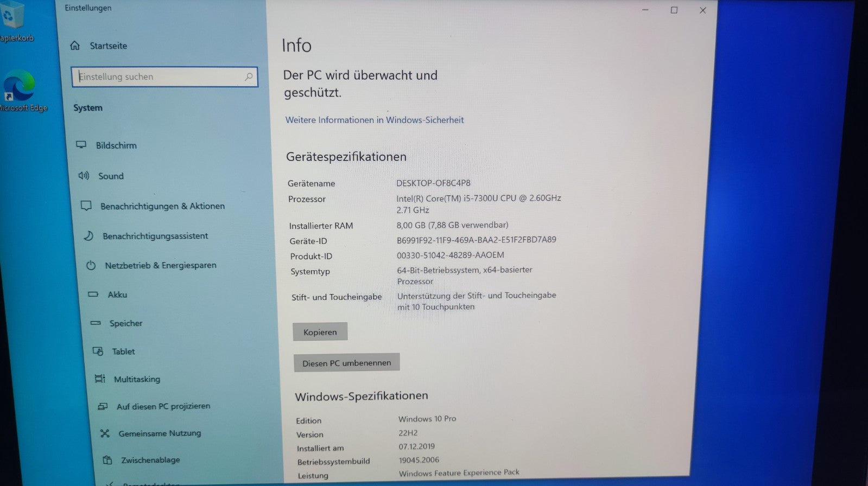Screen dimensions: 868x486
Task: Click the Gemeinsame Nutzung icon
Action: click(105, 433)
